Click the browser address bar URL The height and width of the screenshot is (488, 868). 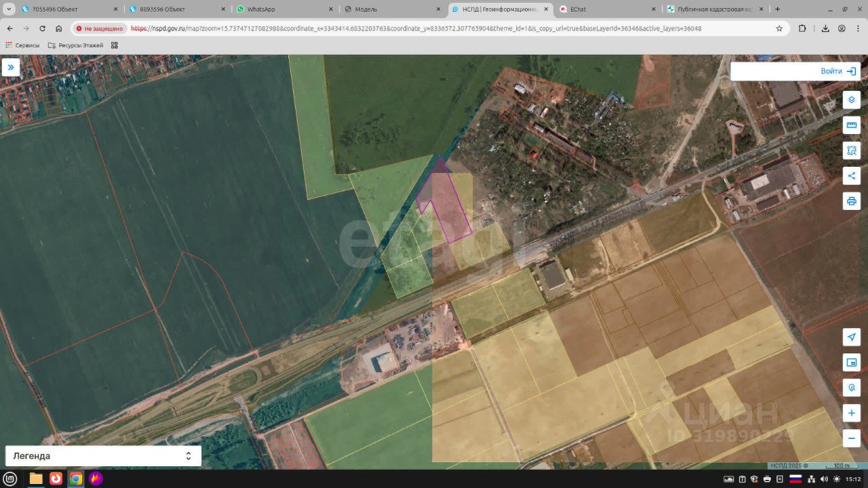(x=415, y=28)
